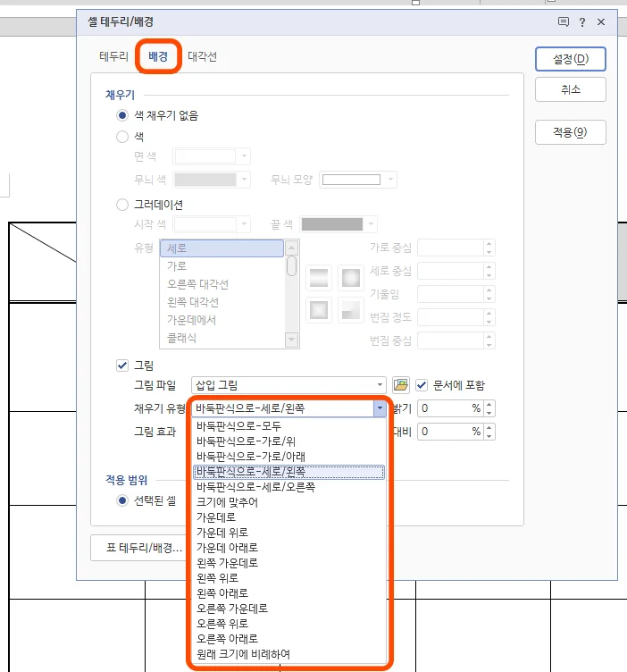Choose the 그러데이션 radio button
627x672 pixels.
click(122, 205)
